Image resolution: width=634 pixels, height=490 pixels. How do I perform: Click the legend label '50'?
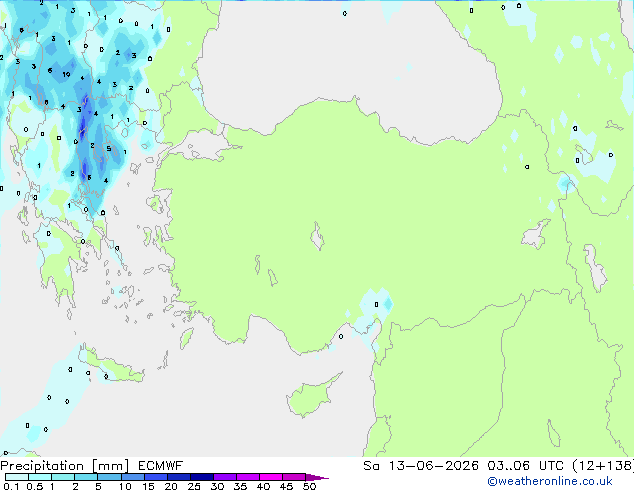tap(309, 486)
